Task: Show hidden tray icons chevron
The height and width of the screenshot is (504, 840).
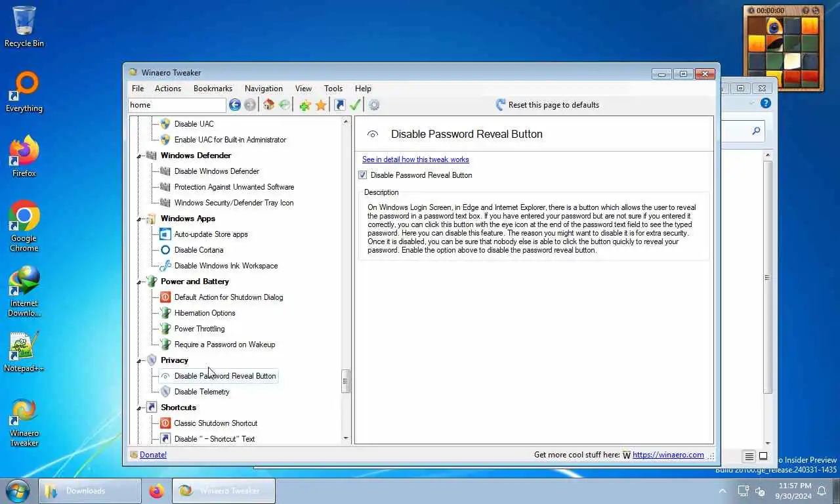Action: tap(723, 491)
